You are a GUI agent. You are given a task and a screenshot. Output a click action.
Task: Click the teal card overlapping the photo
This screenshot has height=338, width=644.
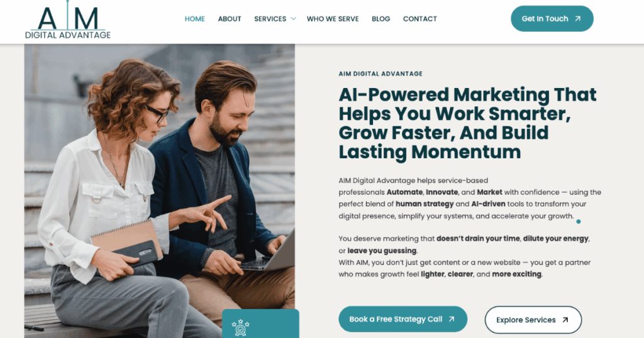coord(260,324)
